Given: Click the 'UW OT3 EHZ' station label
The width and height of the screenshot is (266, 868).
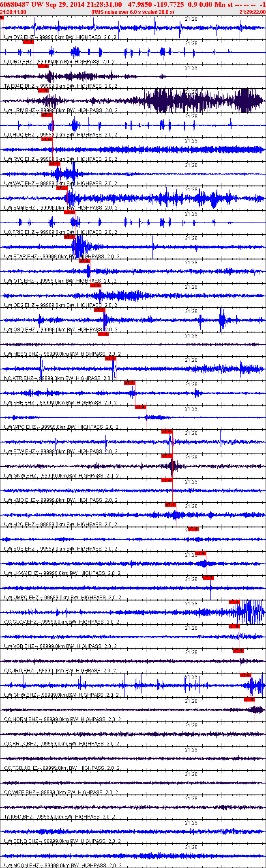Looking at the screenshot, I should coord(19,281).
